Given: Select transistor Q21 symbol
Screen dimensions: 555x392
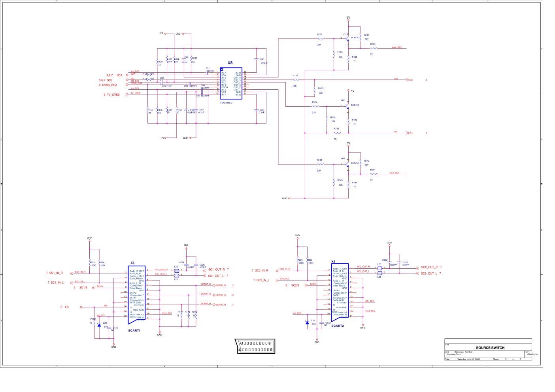Looking at the screenshot, I should click(347, 164).
